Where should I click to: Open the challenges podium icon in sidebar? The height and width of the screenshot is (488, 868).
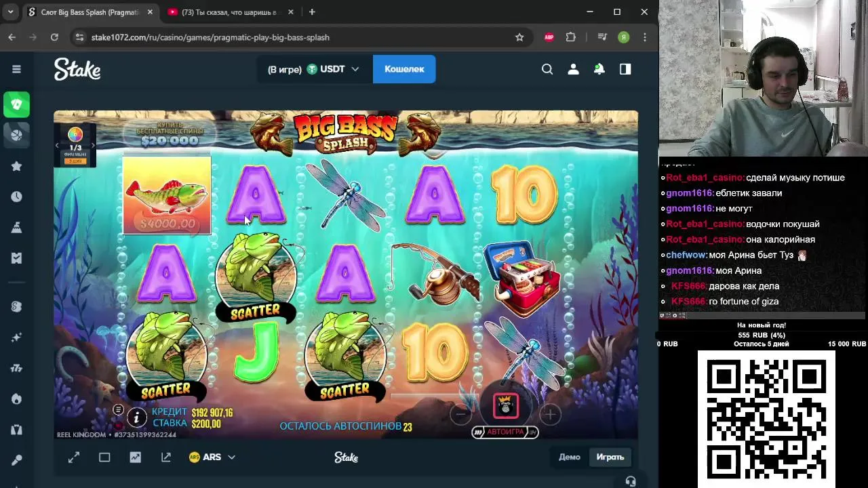16,228
